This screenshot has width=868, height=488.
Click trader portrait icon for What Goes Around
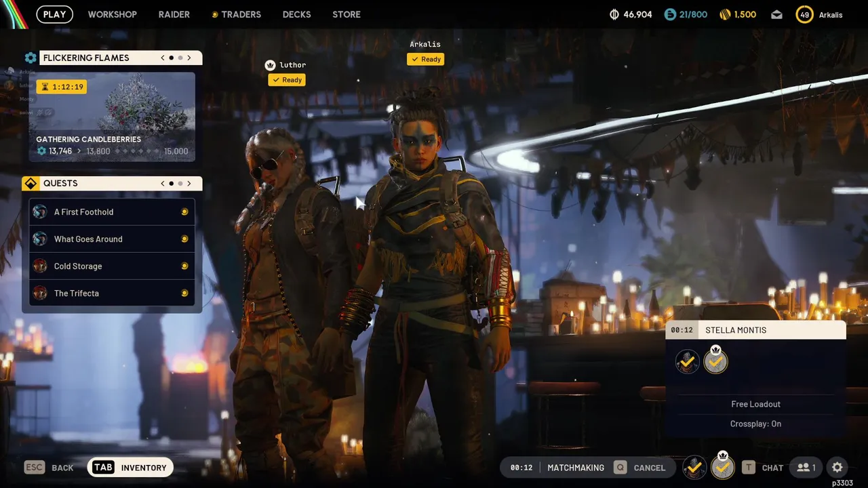pyautogui.click(x=40, y=239)
